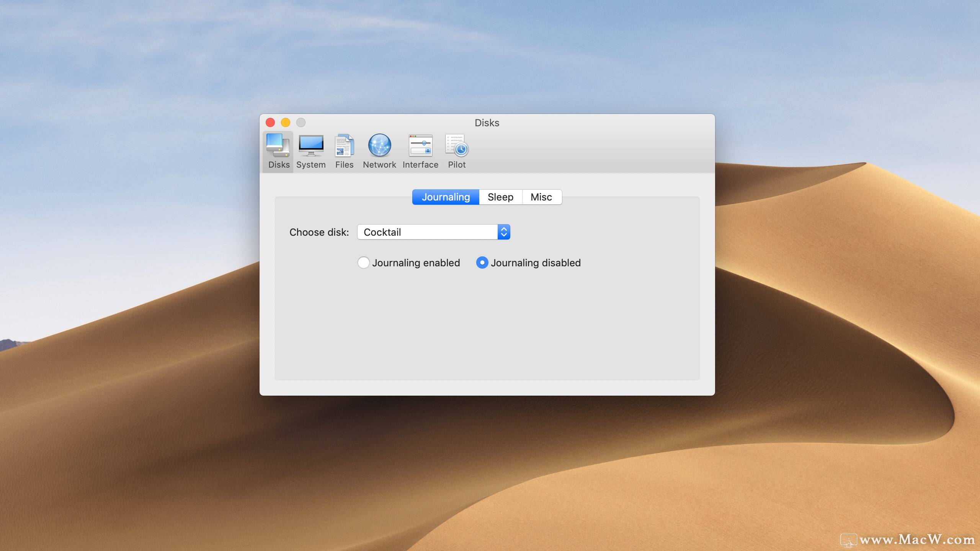Click the MacW monitor watermark logo
Viewport: 980px width, 551px height.
point(848,540)
